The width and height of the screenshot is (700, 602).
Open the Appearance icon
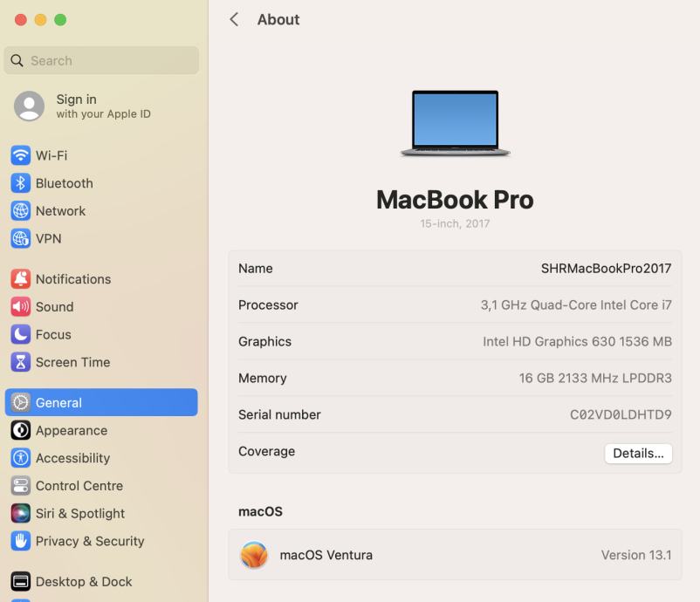point(21,430)
